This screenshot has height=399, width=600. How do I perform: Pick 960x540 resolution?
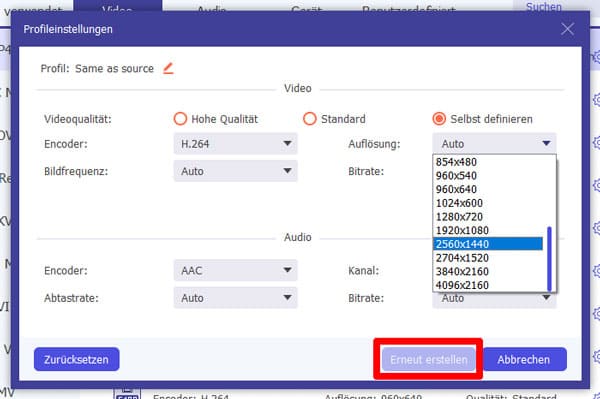(x=488, y=176)
